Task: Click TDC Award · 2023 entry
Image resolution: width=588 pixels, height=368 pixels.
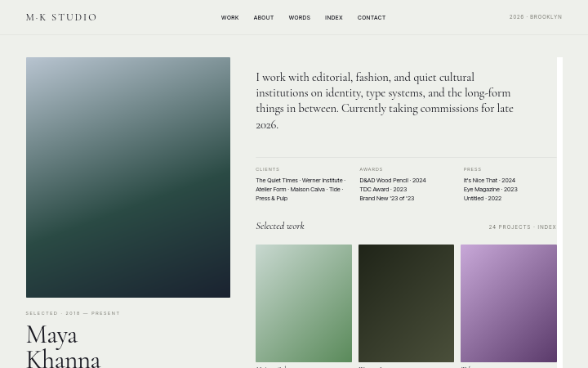Action: 383,189
